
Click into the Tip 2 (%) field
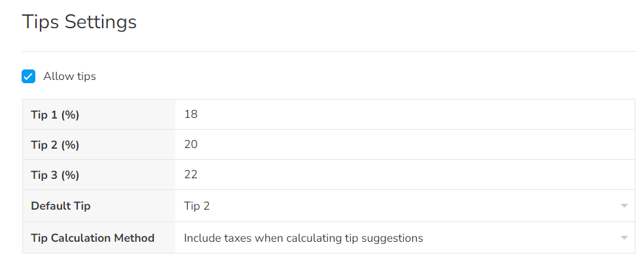[404, 145]
